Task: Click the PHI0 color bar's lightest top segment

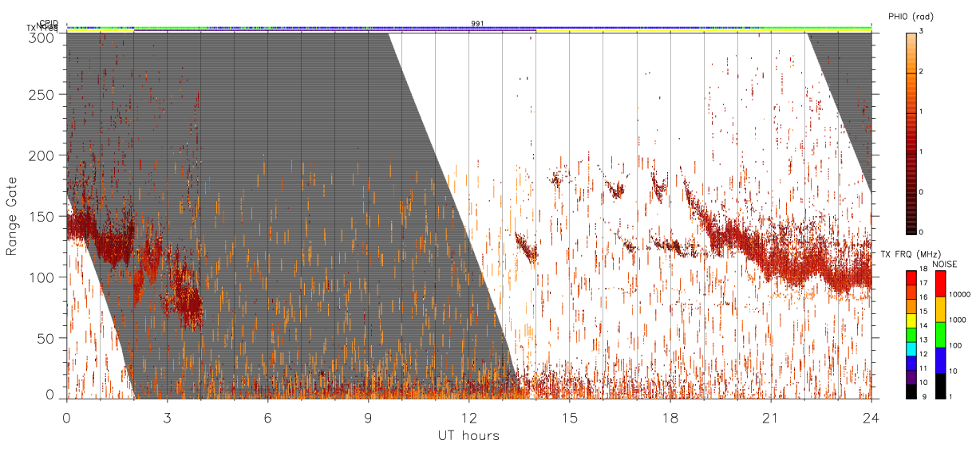Action: click(x=911, y=53)
